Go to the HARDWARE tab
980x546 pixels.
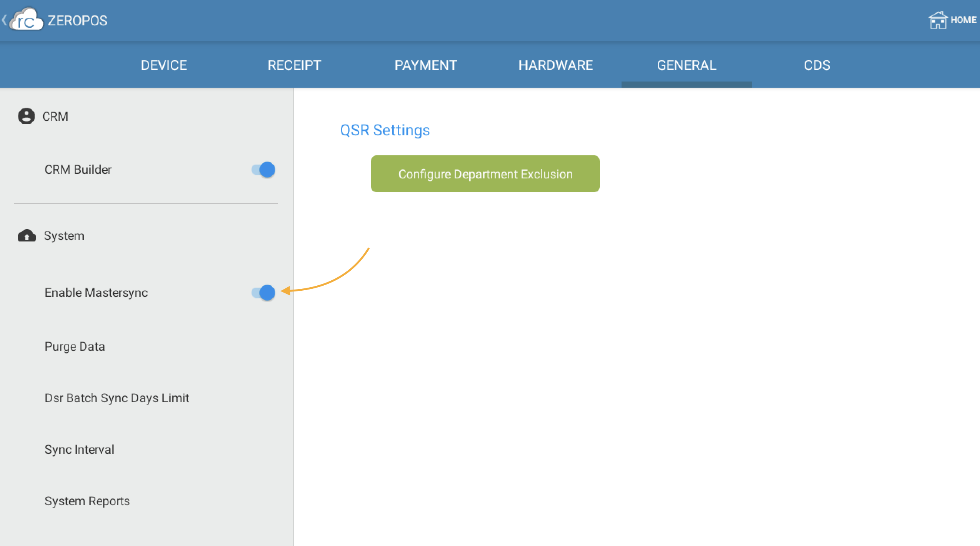[556, 65]
